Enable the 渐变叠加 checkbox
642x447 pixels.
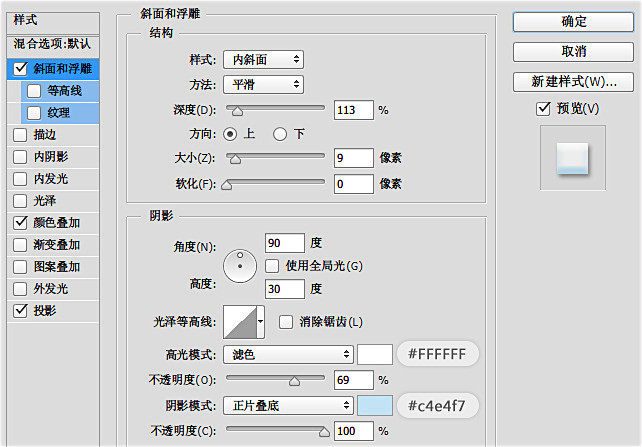pos(20,245)
